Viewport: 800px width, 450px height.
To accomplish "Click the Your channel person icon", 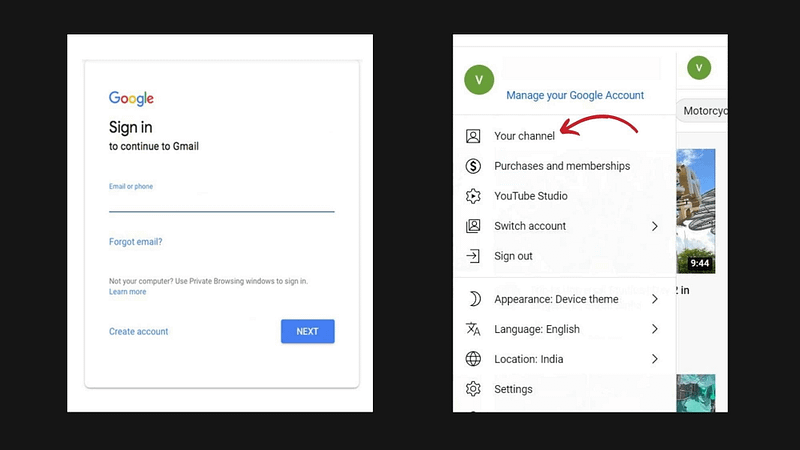I will coord(473,136).
